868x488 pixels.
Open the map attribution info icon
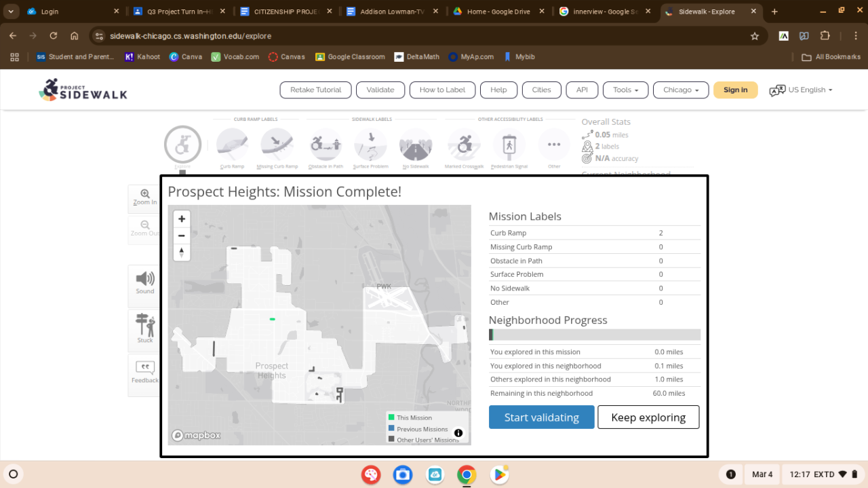458,433
